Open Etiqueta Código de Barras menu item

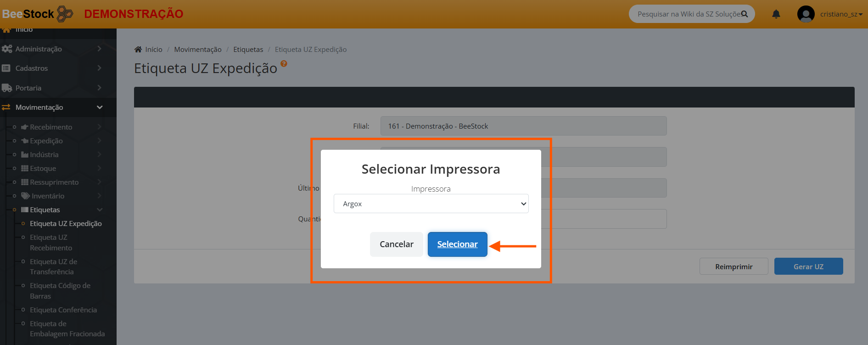pos(60,291)
